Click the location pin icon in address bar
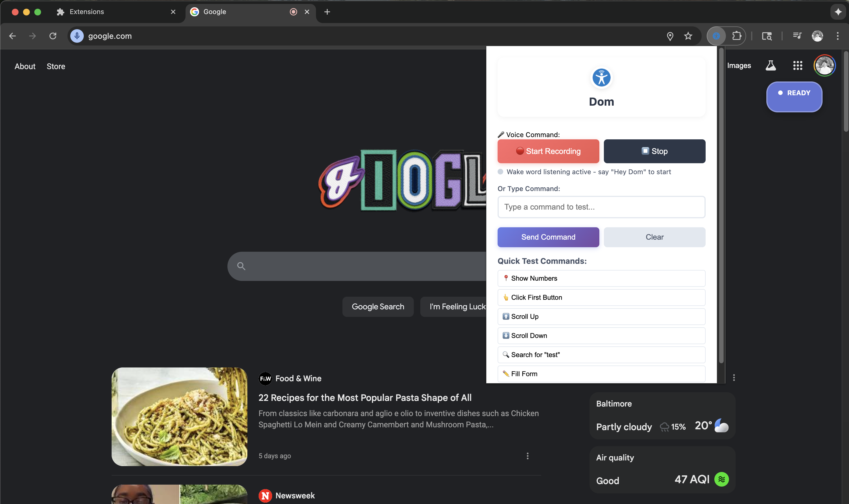The height and width of the screenshot is (504, 849). [670, 36]
